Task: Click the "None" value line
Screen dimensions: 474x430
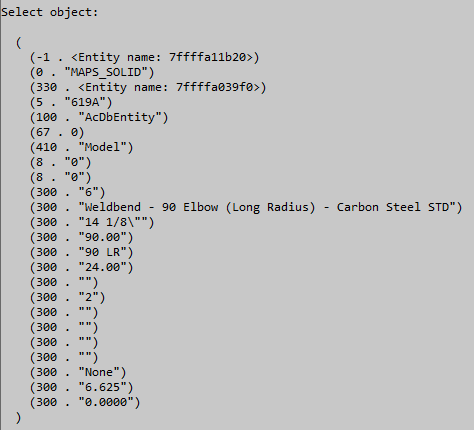Action: [78, 372]
